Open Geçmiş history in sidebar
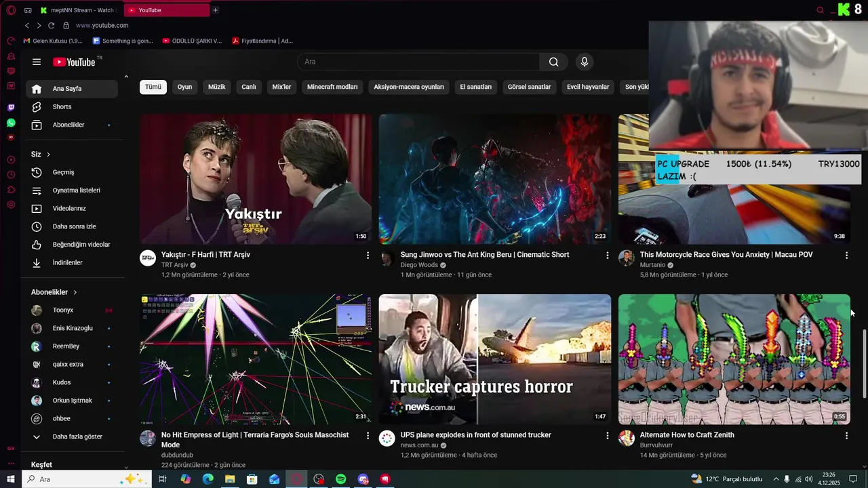 [x=72, y=172]
